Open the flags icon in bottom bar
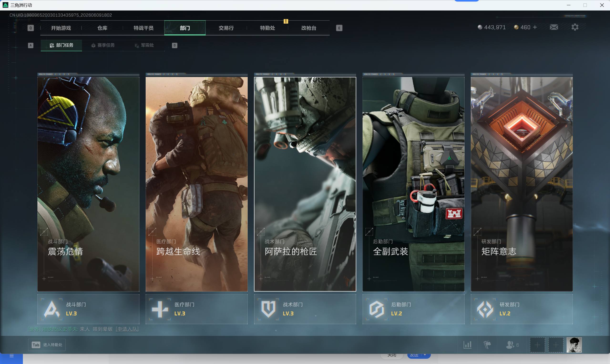Image resolution: width=610 pixels, height=364 pixels. click(x=487, y=345)
